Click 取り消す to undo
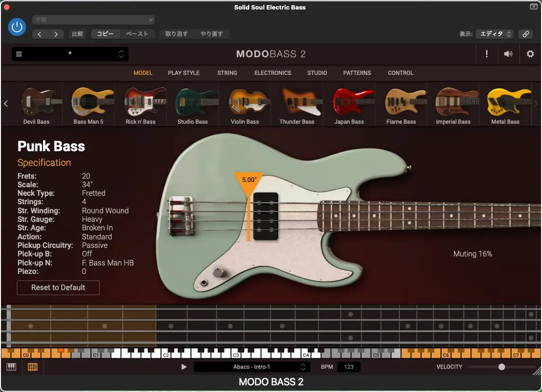Screen dimensions: 542x392 (176, 34)
